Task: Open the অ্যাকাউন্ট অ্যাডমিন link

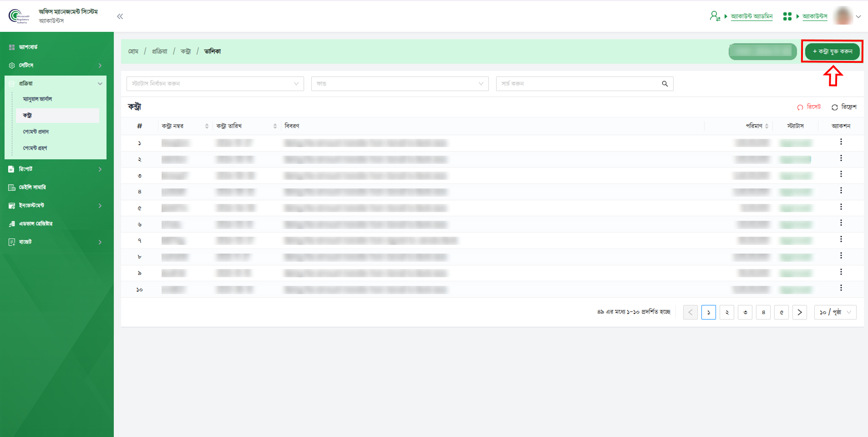Action: (x=751, y=16)
